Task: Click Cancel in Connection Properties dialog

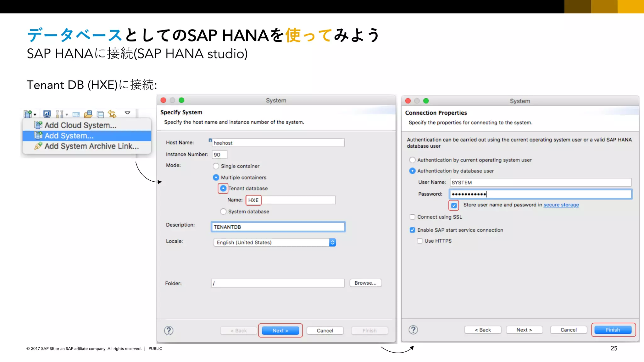Action: tap(569, 330)
